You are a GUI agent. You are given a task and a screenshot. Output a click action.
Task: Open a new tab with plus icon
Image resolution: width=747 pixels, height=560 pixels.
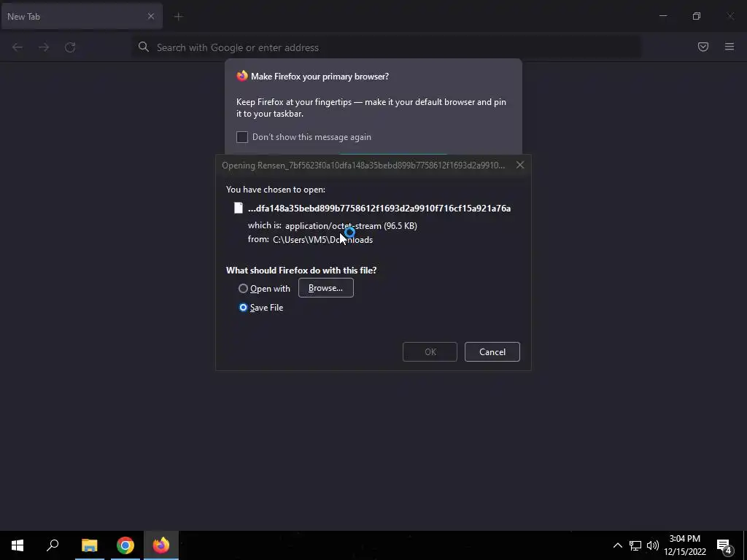178,17
